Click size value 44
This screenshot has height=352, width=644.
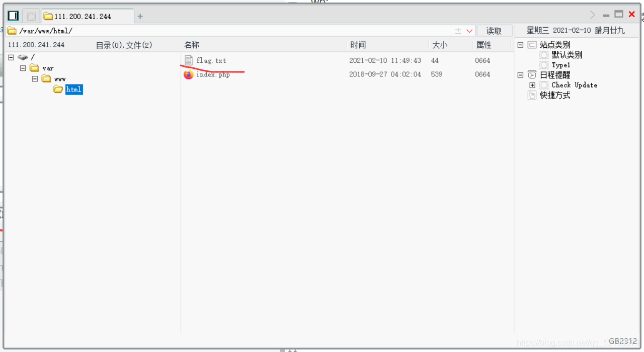[x=435, y=60]
